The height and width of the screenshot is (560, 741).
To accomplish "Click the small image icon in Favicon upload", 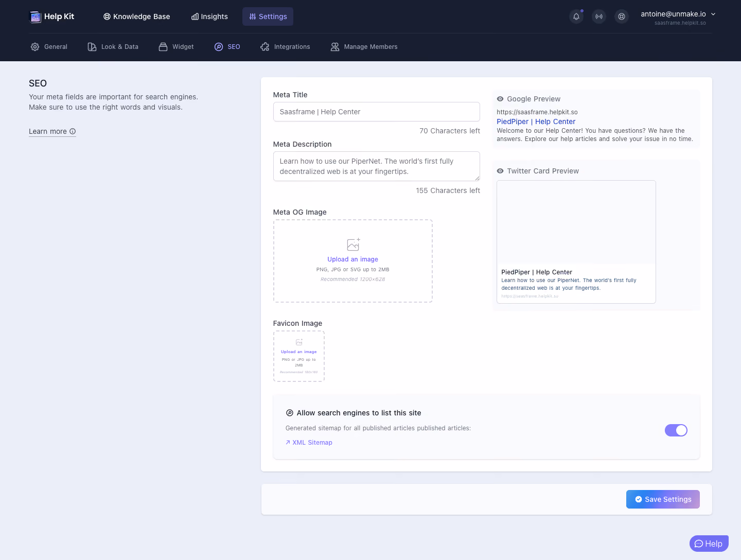I will [299, 342].
